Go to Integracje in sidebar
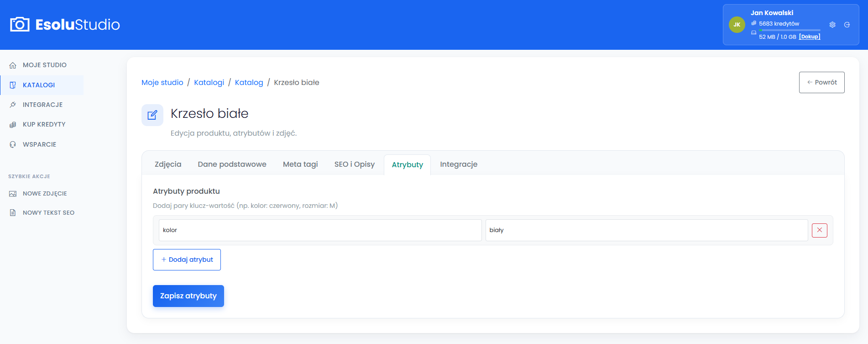The width and height of the screenshot is (868, 344). coord(42,105)
